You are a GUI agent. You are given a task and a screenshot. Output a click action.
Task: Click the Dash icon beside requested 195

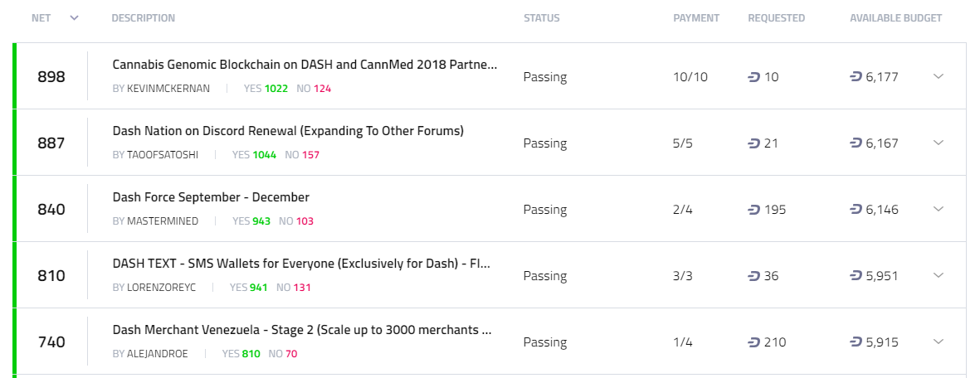(754, 210)
